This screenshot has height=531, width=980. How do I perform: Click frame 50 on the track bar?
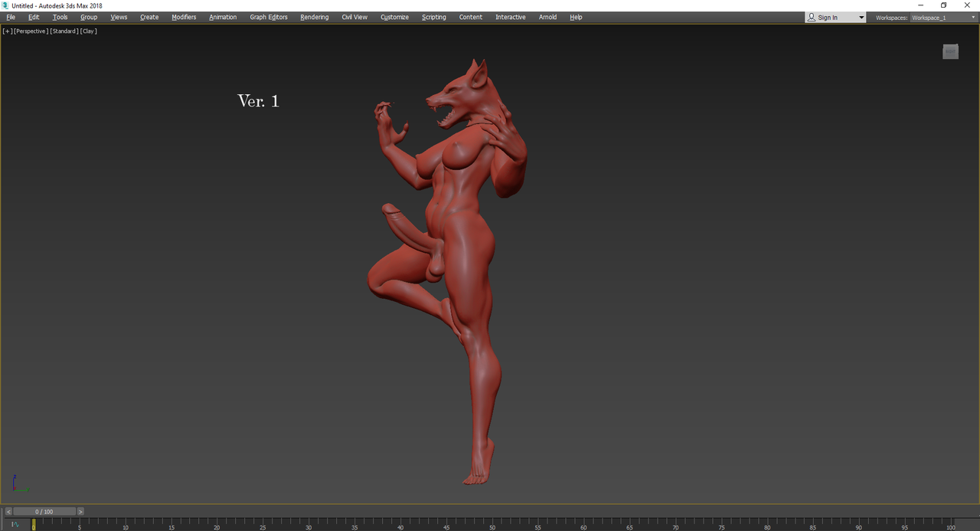492,526
